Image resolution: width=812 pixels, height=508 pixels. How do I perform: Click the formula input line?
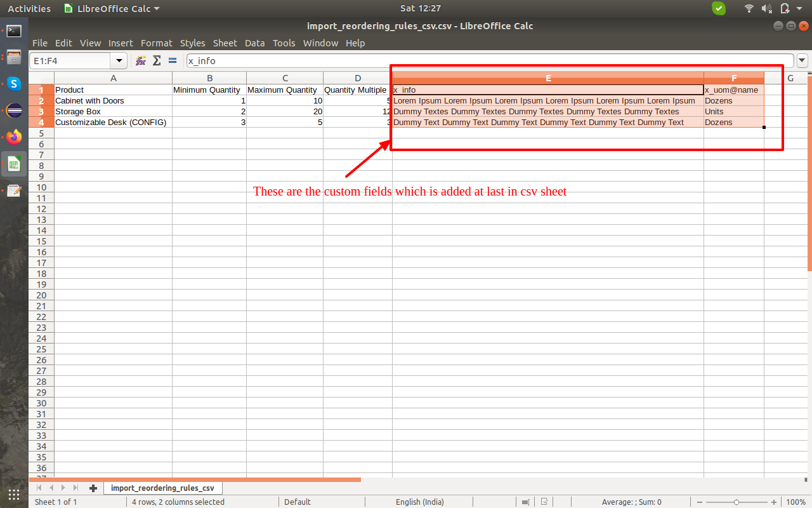click(489, 61)
